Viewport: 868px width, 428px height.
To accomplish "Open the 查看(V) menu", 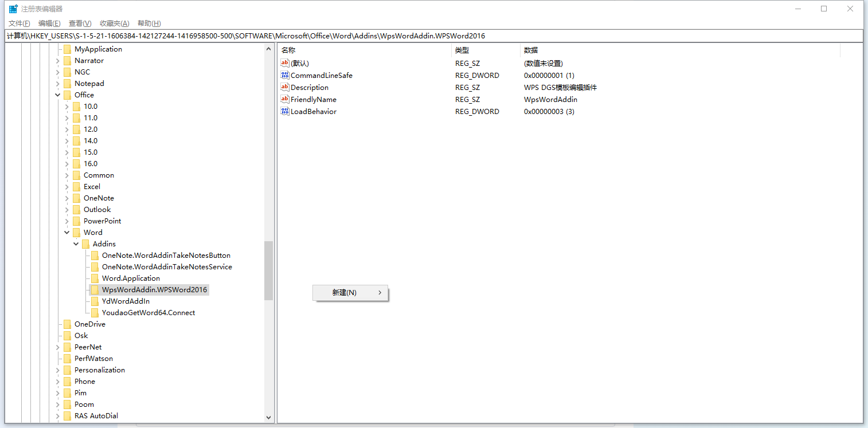I will tap(80, 23).
